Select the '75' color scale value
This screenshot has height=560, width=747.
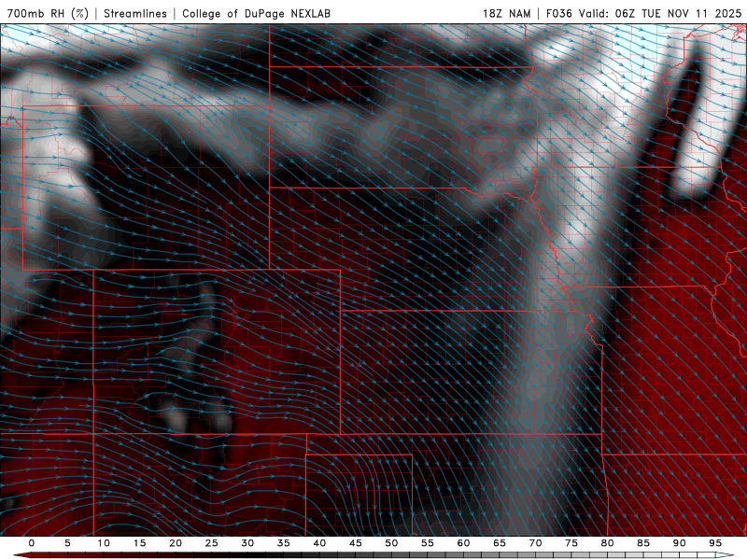pos(571,543)
